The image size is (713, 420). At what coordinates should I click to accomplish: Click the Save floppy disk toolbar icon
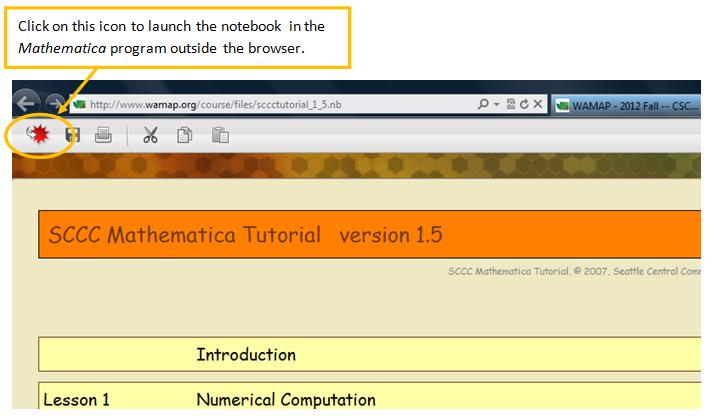(72, 135)
